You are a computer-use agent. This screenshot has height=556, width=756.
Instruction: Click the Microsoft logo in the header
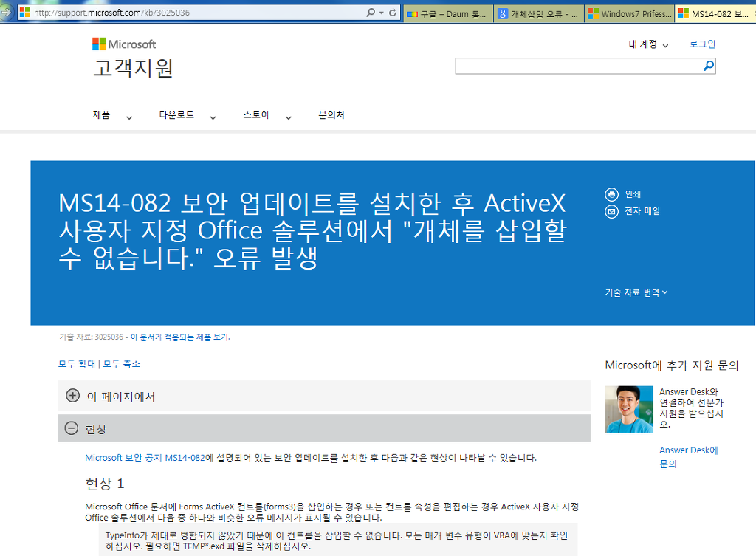click(x=124, y=44)
